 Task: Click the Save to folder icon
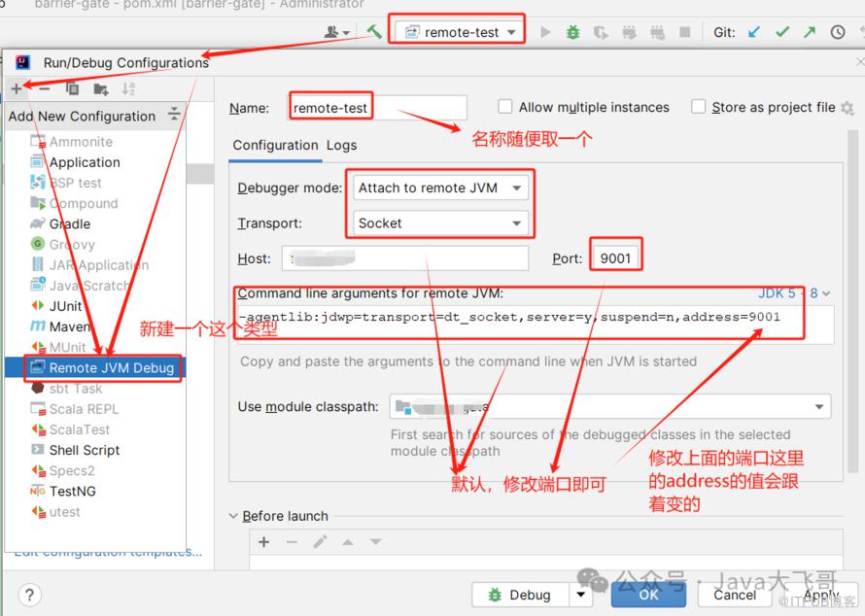(100, 88)
